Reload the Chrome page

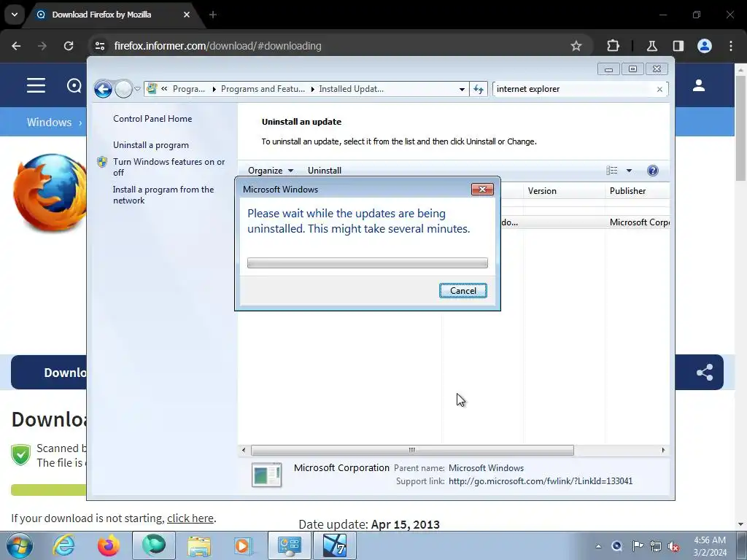click(x=69, y=46)
